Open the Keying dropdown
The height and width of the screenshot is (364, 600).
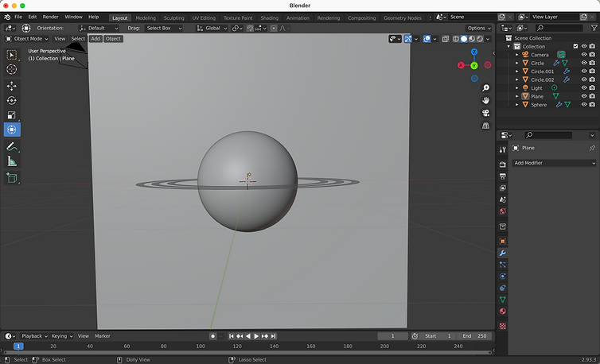(x=62, y=336)
